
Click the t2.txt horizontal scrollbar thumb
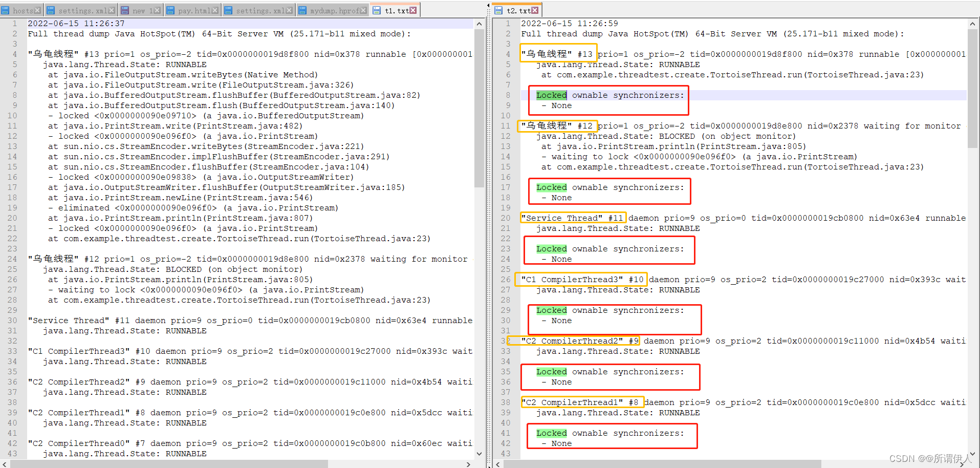pyautogui.click(x=662, y=464)
